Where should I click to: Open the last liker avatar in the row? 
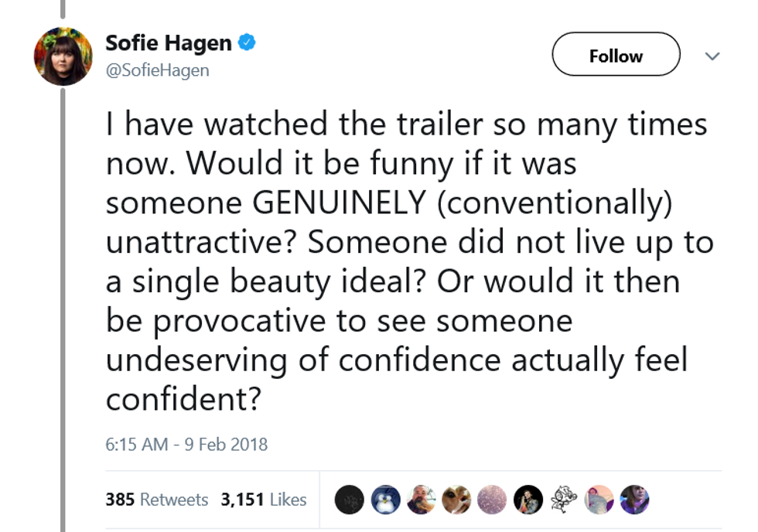tap(634, 500)
